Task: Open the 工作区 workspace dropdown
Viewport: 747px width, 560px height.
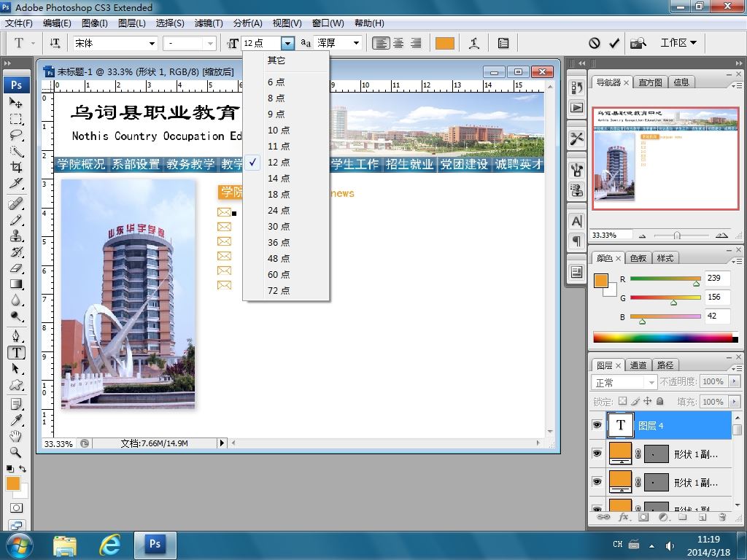Action: (678, 43)
